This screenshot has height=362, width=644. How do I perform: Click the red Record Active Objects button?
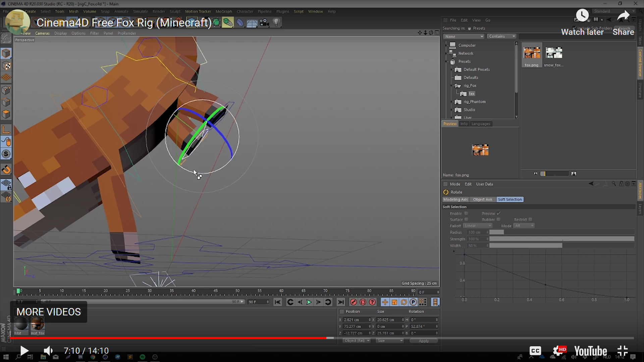353,302
